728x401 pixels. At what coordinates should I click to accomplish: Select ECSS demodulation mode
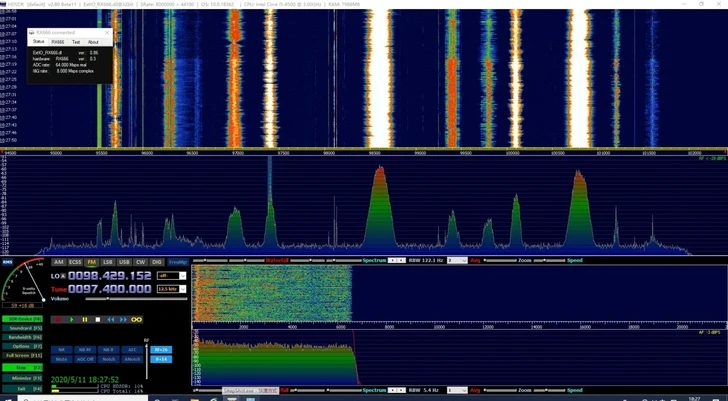coord(75,262)
